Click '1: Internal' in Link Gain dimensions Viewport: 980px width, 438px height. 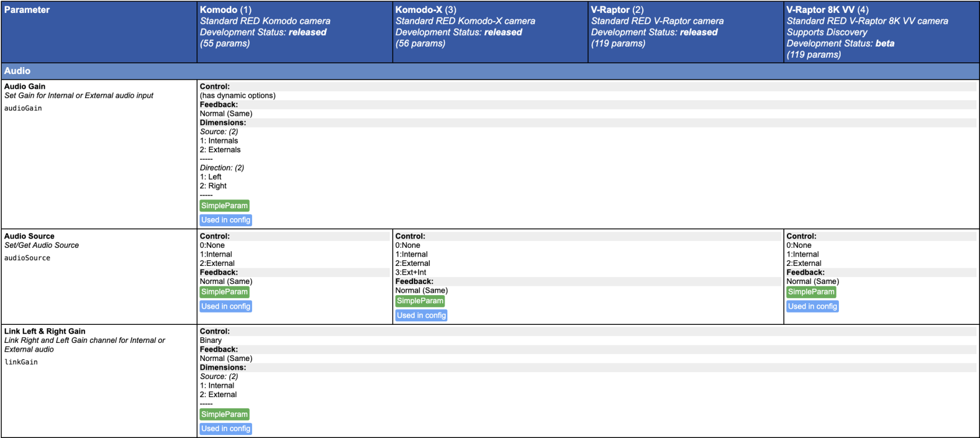coord(217,386)
